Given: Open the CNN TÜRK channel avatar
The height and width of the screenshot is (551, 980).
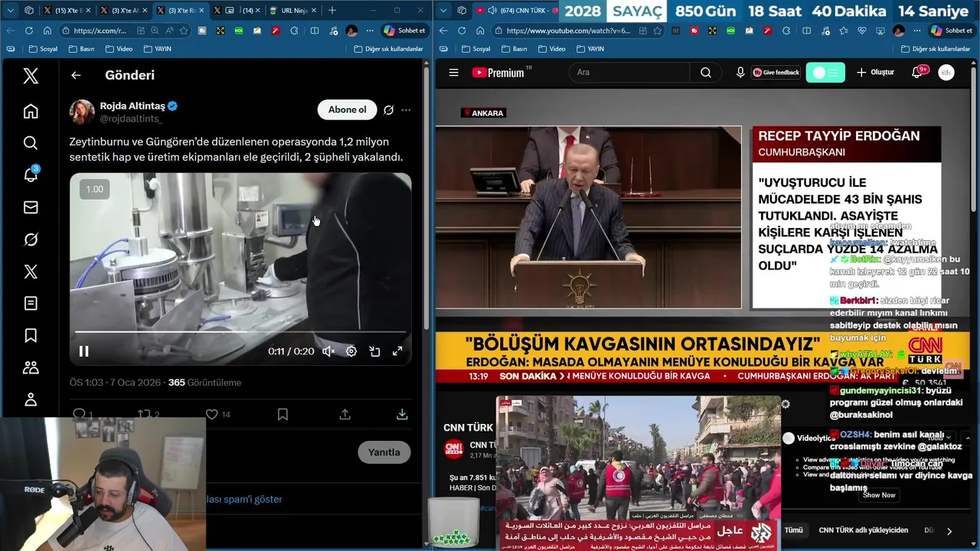Looking at the screenshot, I should pyautogui.click(x=453, y=448).
